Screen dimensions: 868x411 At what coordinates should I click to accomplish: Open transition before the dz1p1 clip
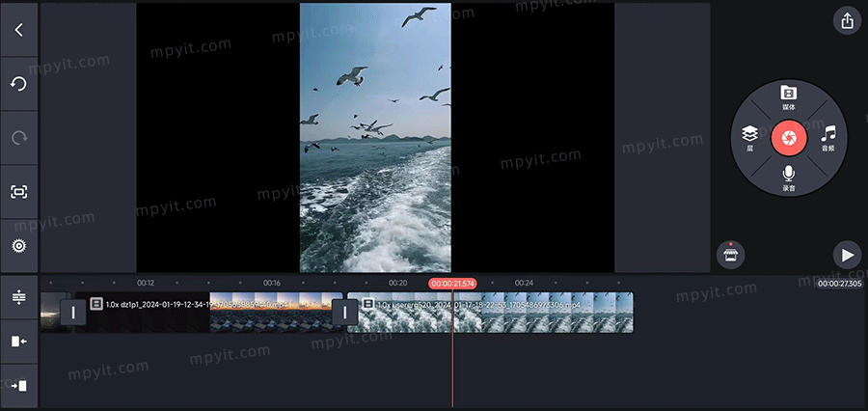click(73, 313)
